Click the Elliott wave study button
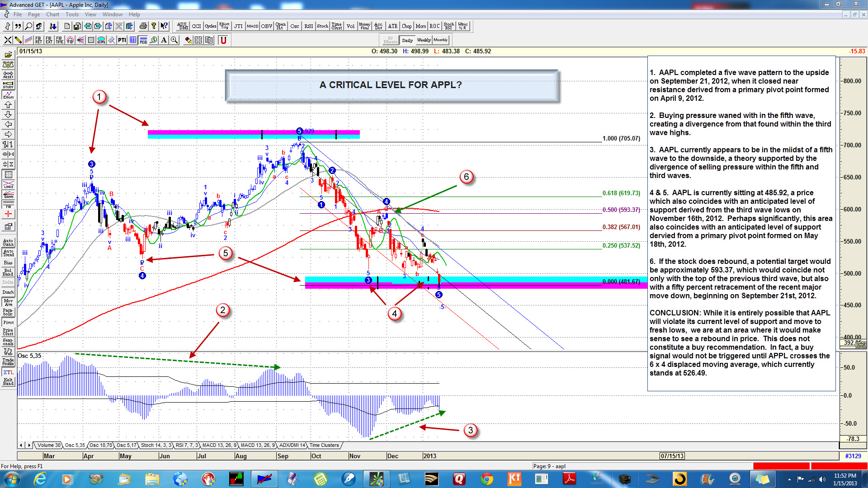The image size is (868, 488). [x=8, y=95]
